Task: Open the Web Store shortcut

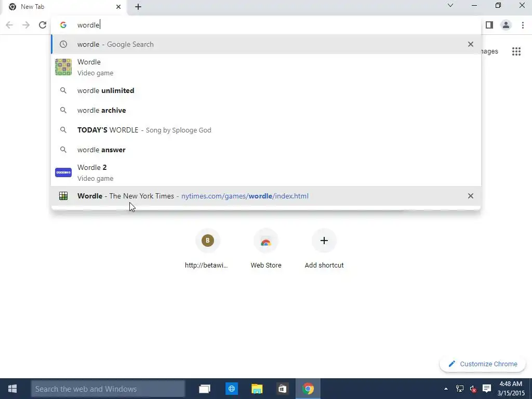Action: [x=265, y=249]
